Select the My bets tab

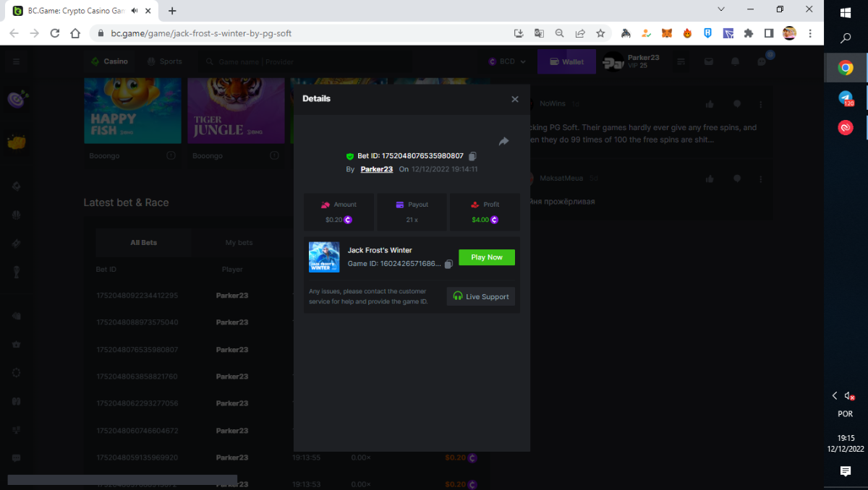pos(239,243)
